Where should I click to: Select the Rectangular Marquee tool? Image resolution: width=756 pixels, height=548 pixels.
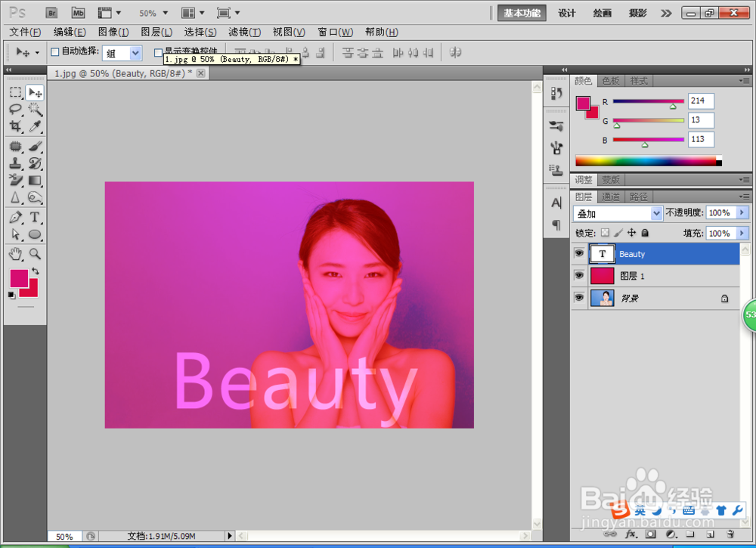point(15,92)
